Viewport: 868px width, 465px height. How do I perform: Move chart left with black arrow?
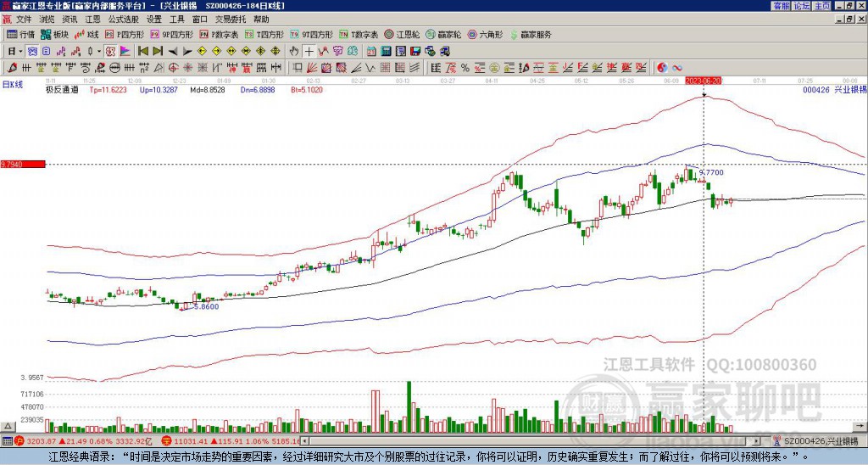pos(173,52)
